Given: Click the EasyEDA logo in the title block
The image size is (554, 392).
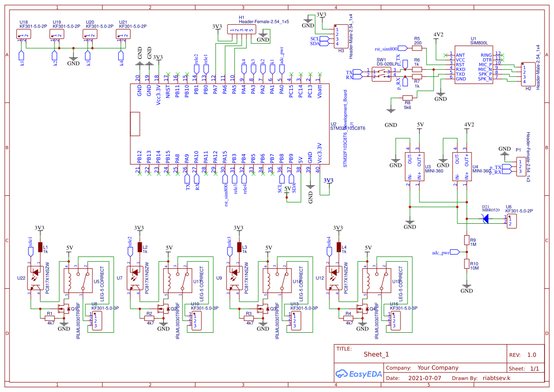Looking at the screenshot, I should 359,374.
